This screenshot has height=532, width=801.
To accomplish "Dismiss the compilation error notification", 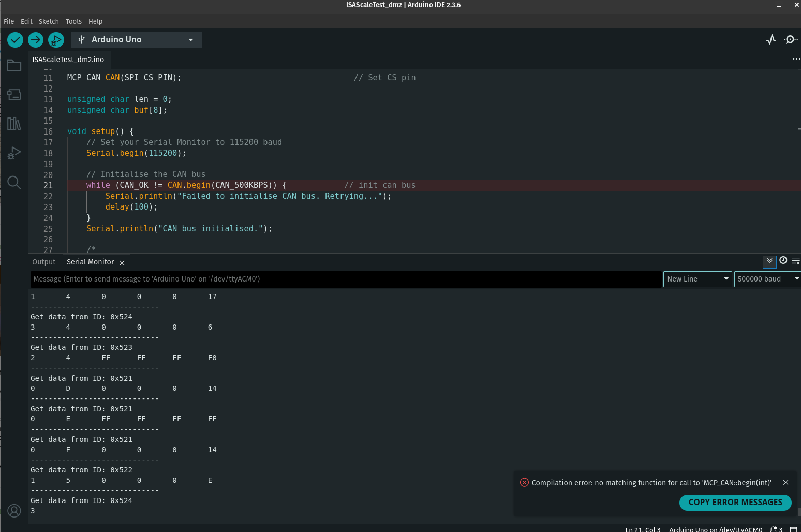I will point(785,482).
